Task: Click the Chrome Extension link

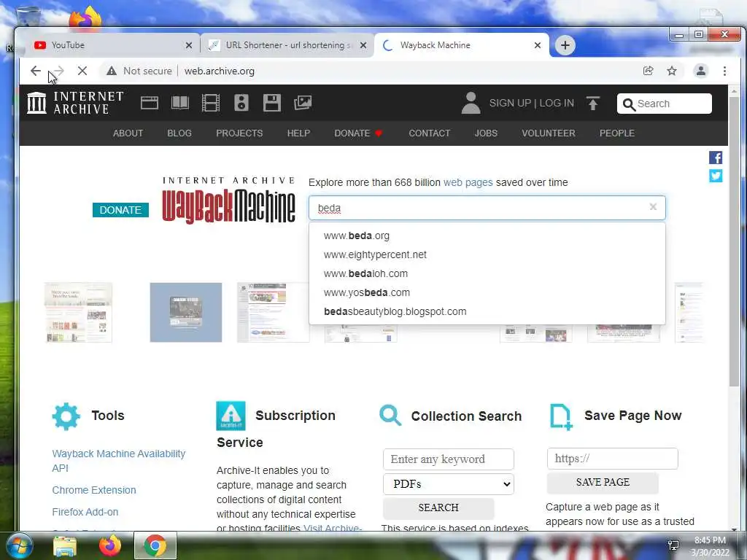Action: (94, 490)
